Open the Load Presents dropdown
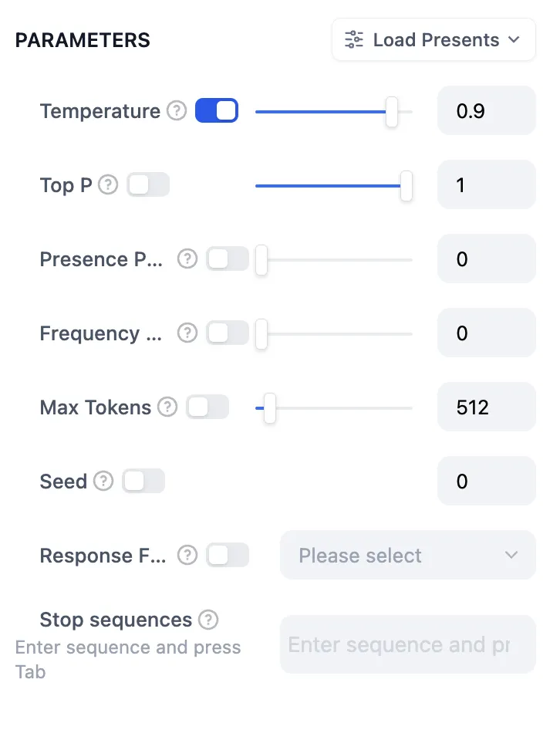Image resolution: width=560 pixels, height=730 pixels. [x=433, y=40]
